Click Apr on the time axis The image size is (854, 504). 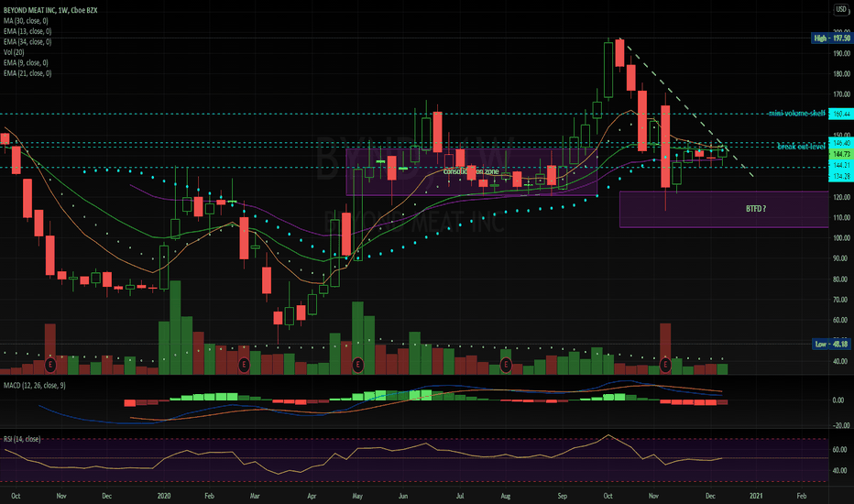[312, 496]
